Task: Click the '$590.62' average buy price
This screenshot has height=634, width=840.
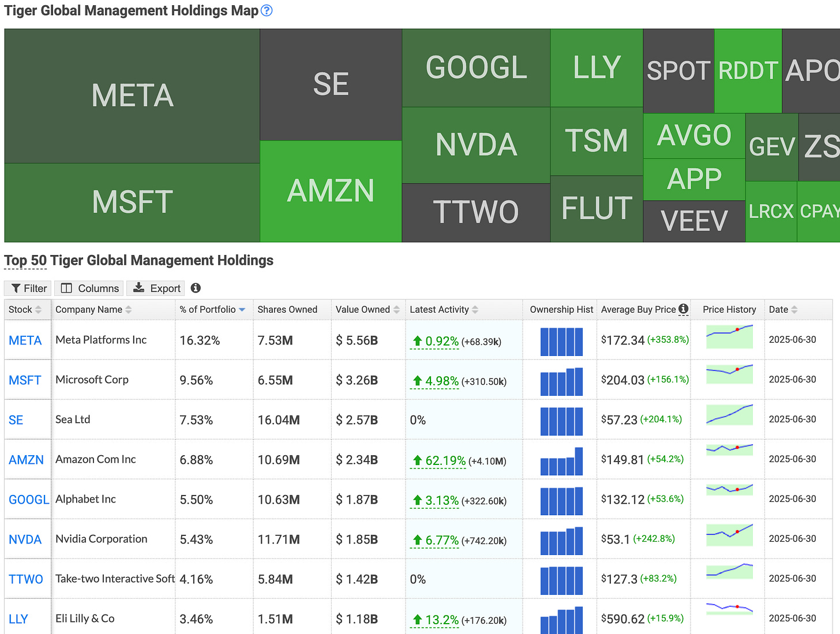Action: (x=622, y=619)
